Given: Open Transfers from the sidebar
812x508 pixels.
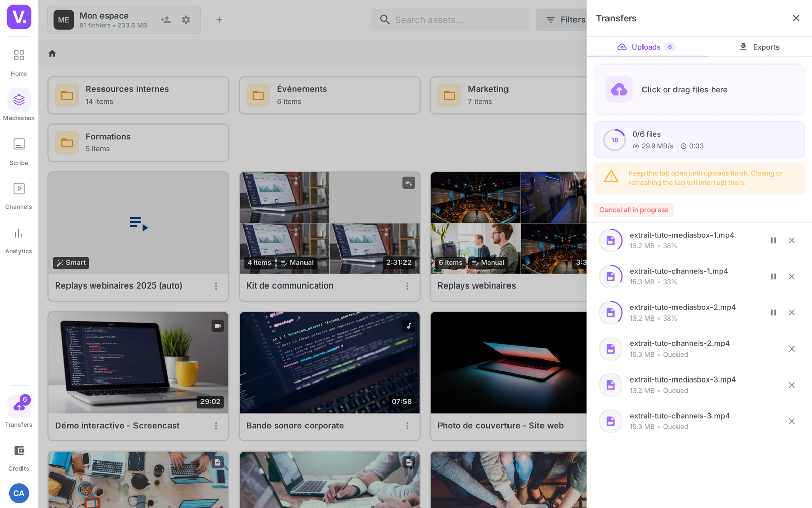Looking at the screenshot, I should 19,412.
